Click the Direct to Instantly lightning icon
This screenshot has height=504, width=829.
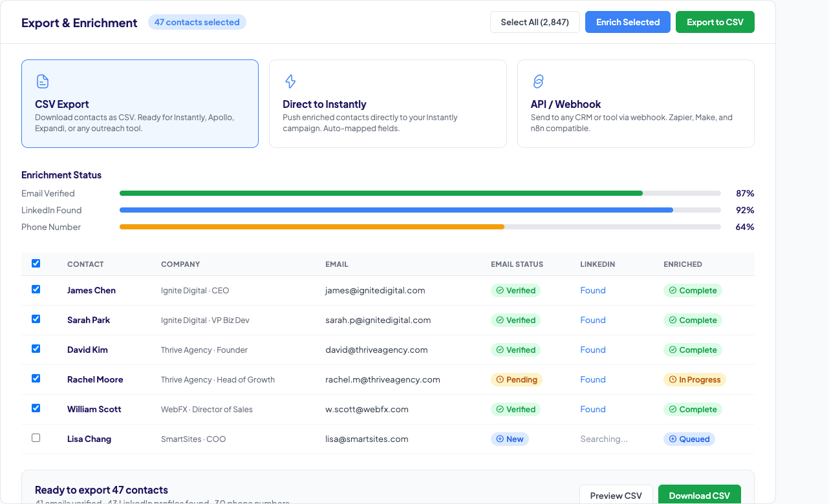(290, 81)
